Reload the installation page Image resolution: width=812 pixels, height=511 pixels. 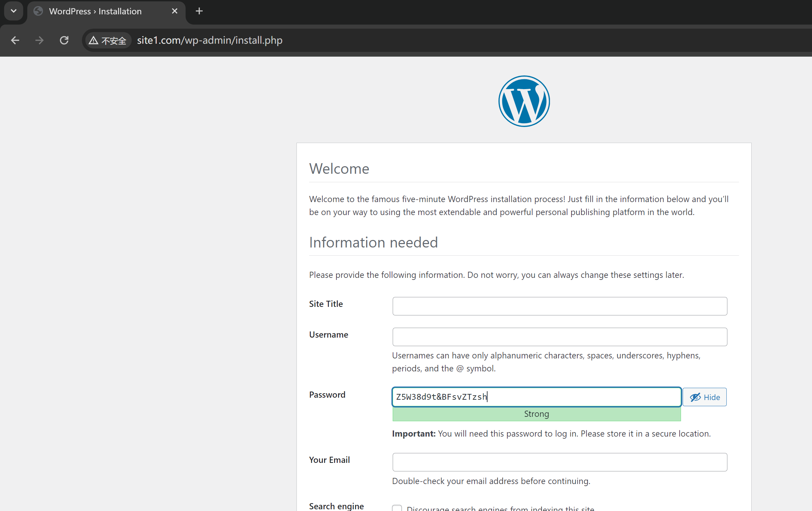pyautogui.click(x=64, y=40)
